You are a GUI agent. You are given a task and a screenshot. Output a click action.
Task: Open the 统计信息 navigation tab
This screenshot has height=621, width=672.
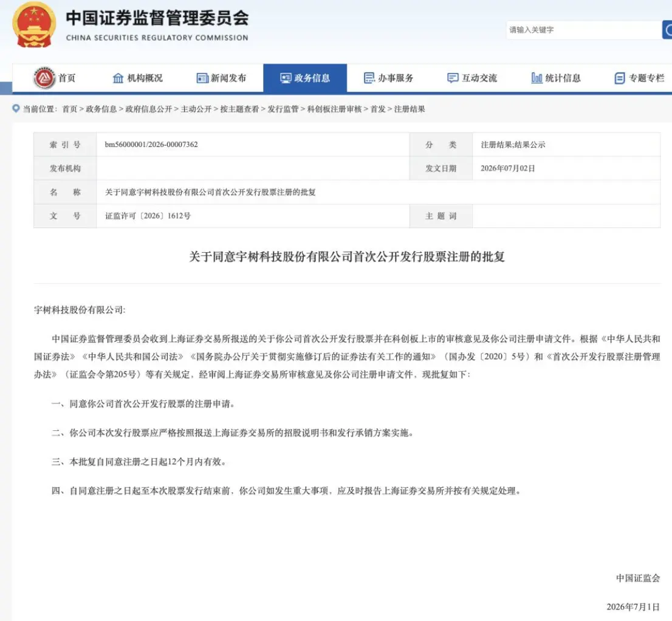(x=556, y=78)
